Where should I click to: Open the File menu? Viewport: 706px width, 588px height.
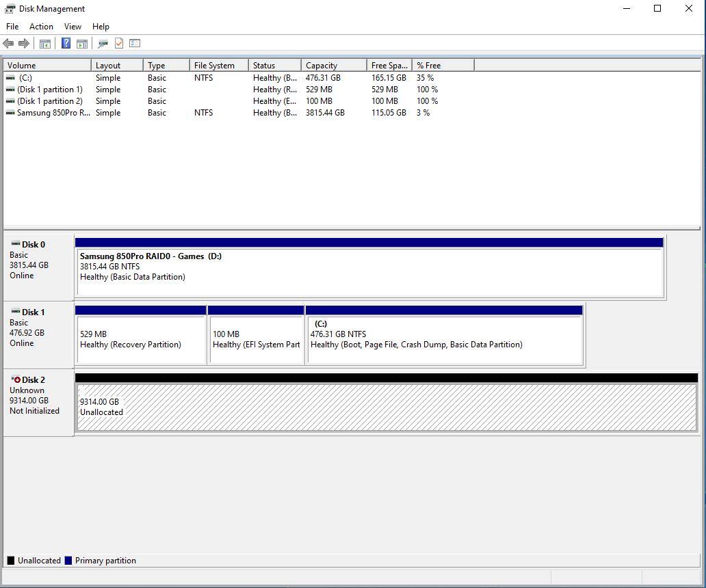tap(12, 27)
